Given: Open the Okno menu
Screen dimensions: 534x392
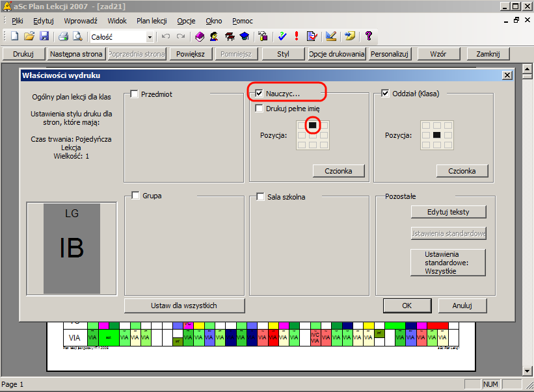Looking at the screenshot, I should click(214, 21).
